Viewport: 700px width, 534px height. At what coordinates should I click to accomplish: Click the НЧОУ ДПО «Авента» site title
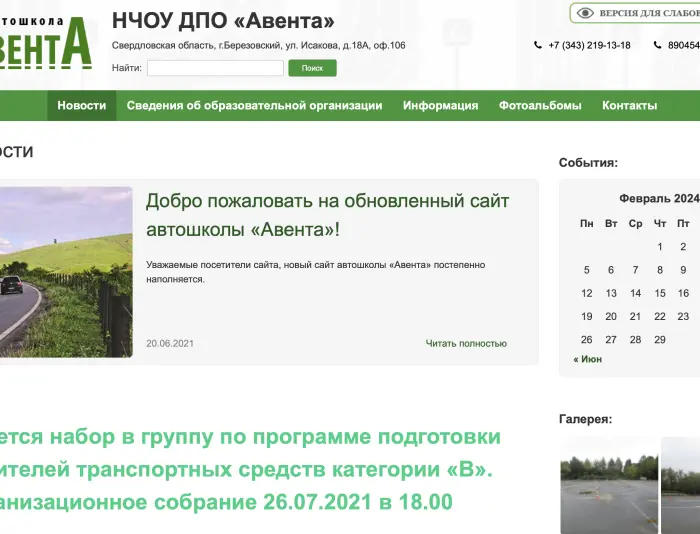pyautogui.click(x=223, y=21)
